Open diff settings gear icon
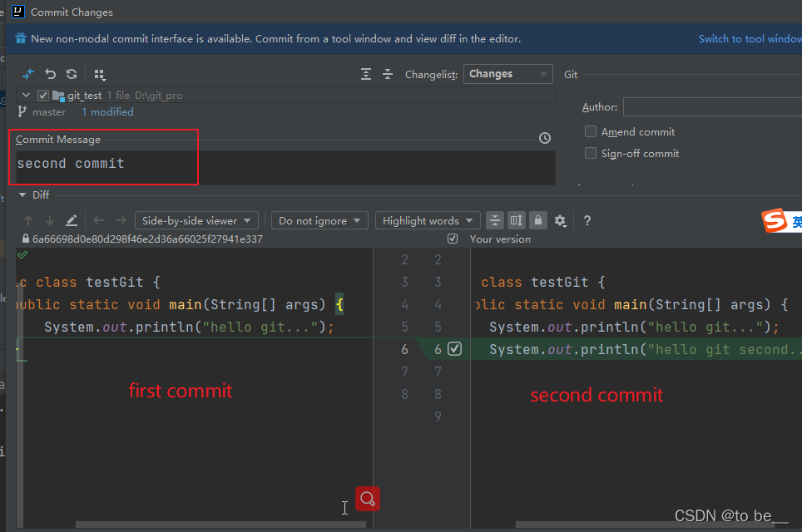Viewport: 802px width, 532px height. [x=561, y=221]
